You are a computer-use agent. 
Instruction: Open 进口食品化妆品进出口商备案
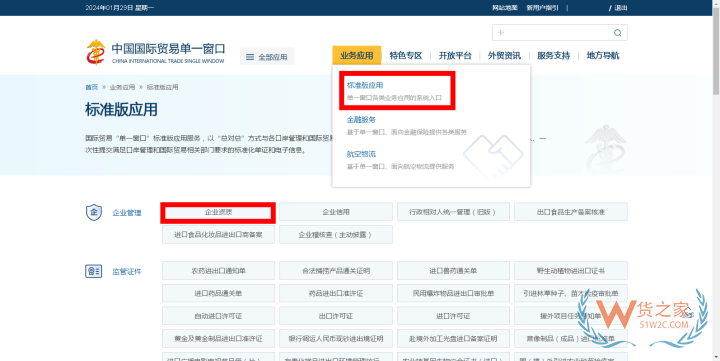pyautogui.click(x=218, y=234)
